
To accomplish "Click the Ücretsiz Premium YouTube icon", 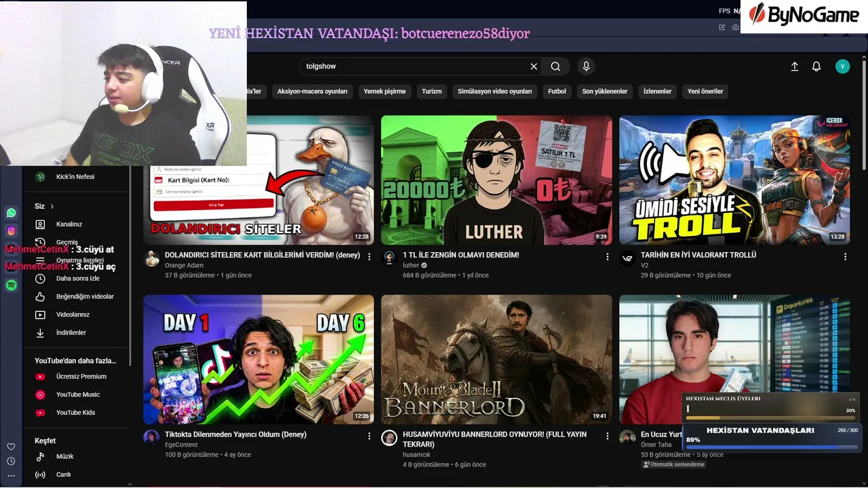I will click(x=40, y=377).
